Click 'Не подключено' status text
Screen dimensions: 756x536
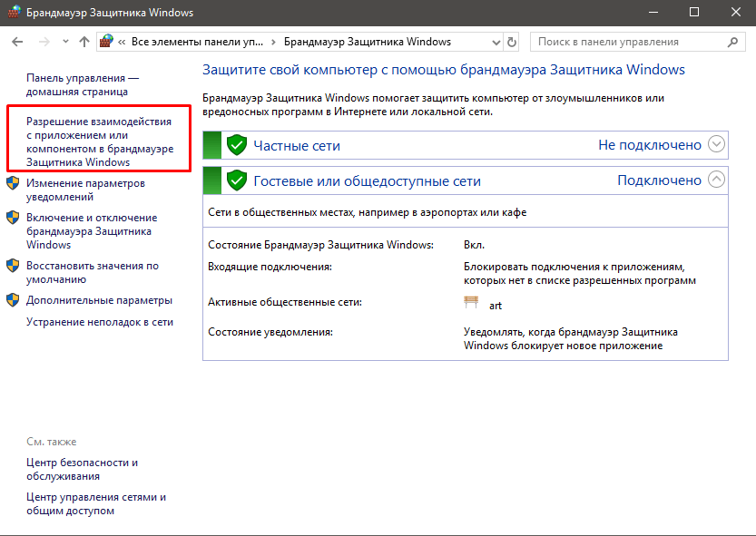(650, 144)
